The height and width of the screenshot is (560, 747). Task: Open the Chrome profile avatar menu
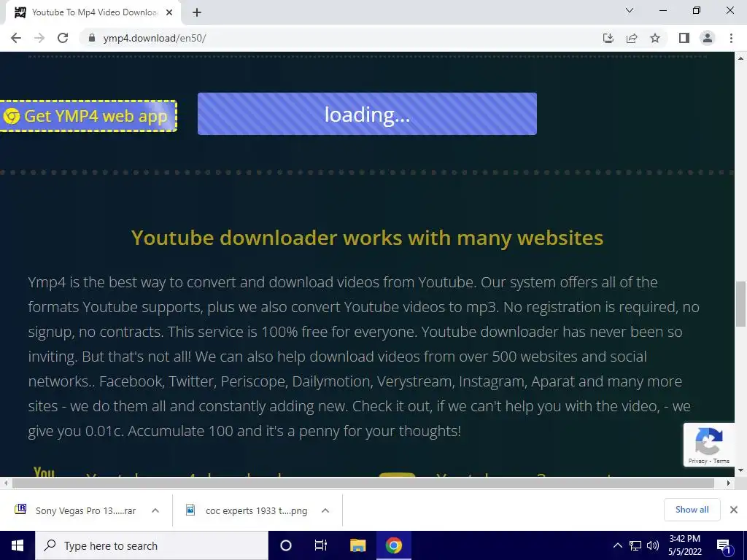708,38
